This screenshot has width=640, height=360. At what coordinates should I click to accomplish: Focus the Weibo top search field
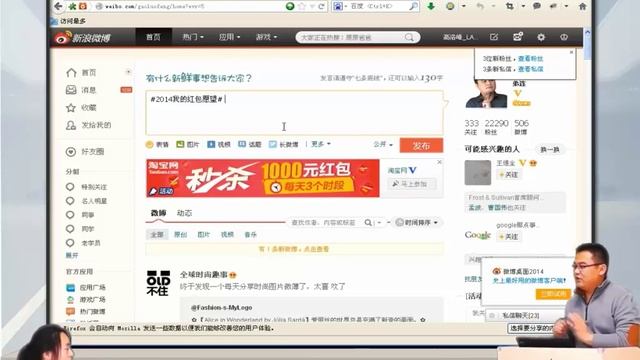point(351,38)
